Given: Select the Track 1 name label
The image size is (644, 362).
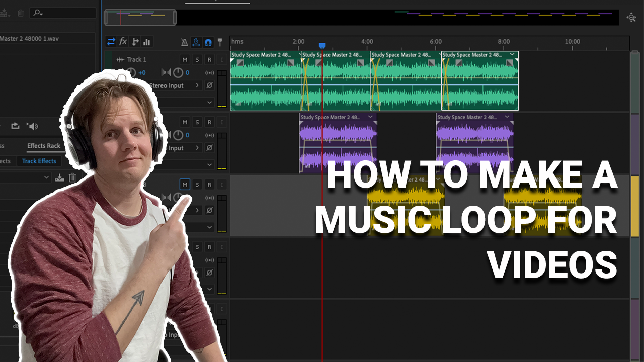Looking at the screenshot, I should [x=137, y=60].
